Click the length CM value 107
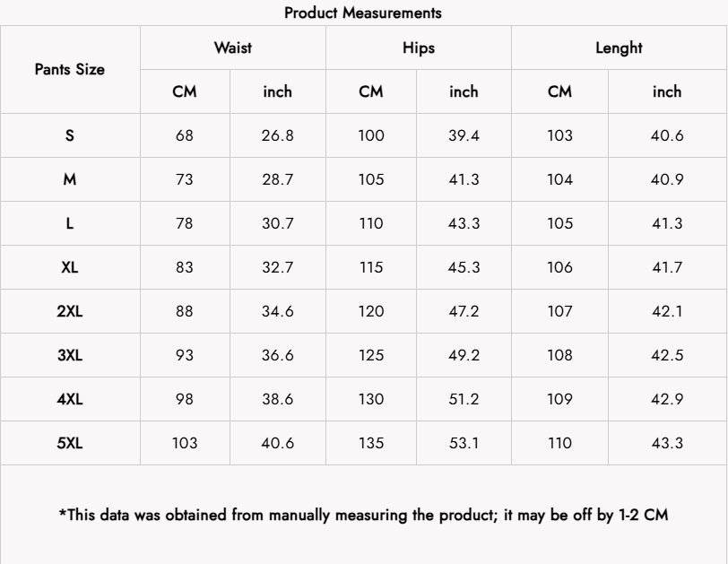The image size is (728, 564). pos(559,311)
